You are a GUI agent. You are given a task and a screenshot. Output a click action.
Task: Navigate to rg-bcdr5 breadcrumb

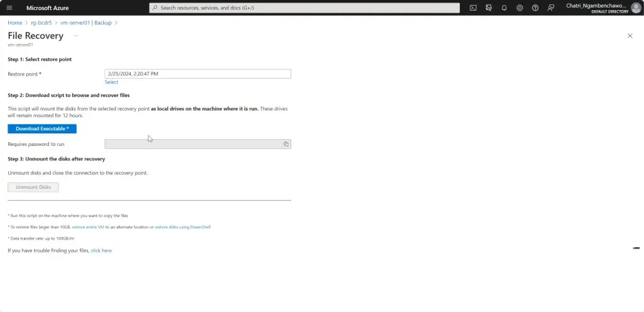click(x=42, y=23)
